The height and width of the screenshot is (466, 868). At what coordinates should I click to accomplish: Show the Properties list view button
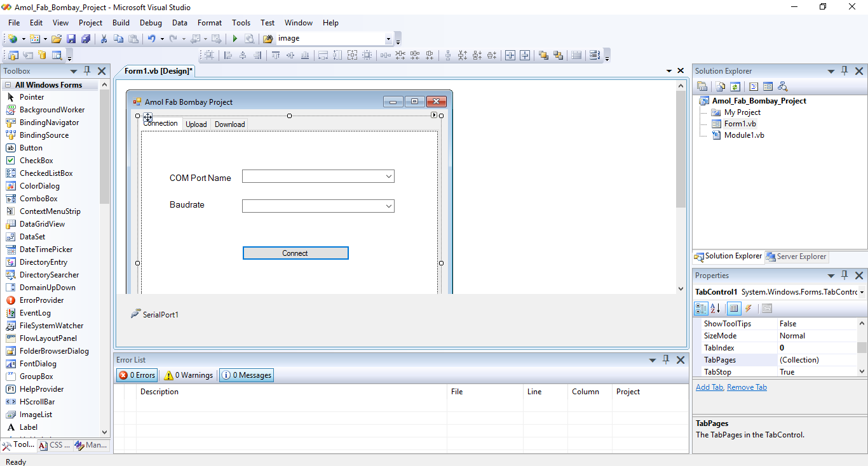click(x=734, y=309)
